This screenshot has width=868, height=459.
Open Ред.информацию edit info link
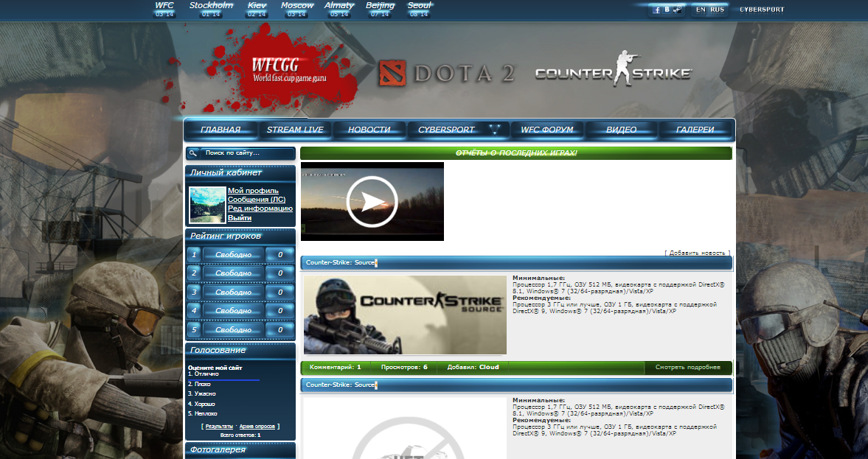click(x=260, y=209)
